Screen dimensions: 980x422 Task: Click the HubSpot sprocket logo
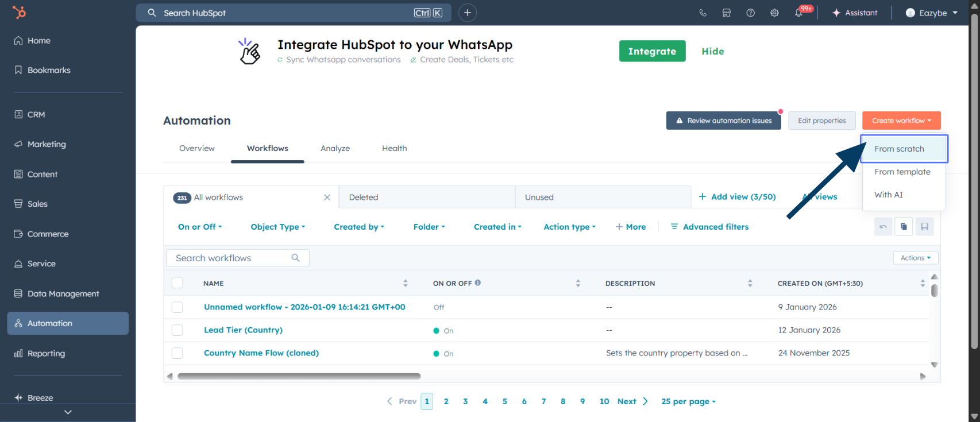[x=20, y=12]
